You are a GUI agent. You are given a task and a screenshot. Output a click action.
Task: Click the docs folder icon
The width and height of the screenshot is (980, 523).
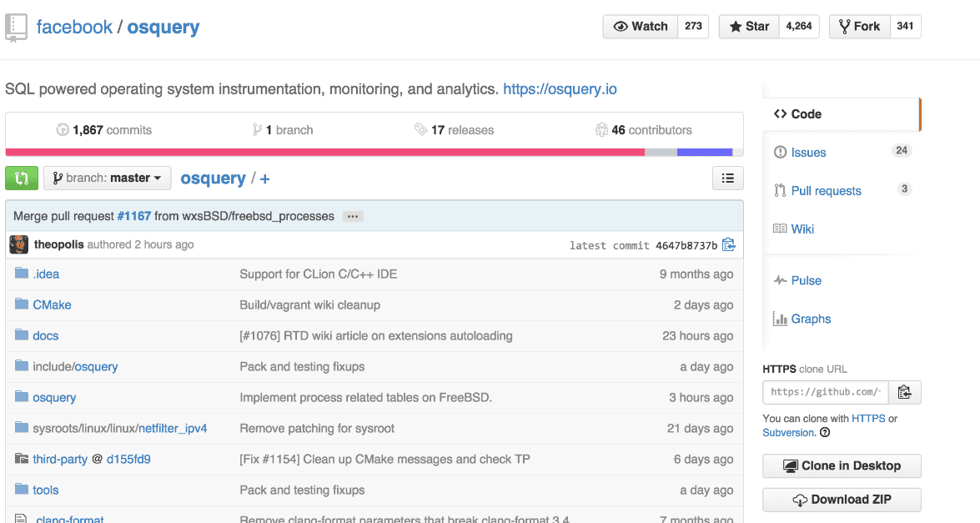click(22, 335)
